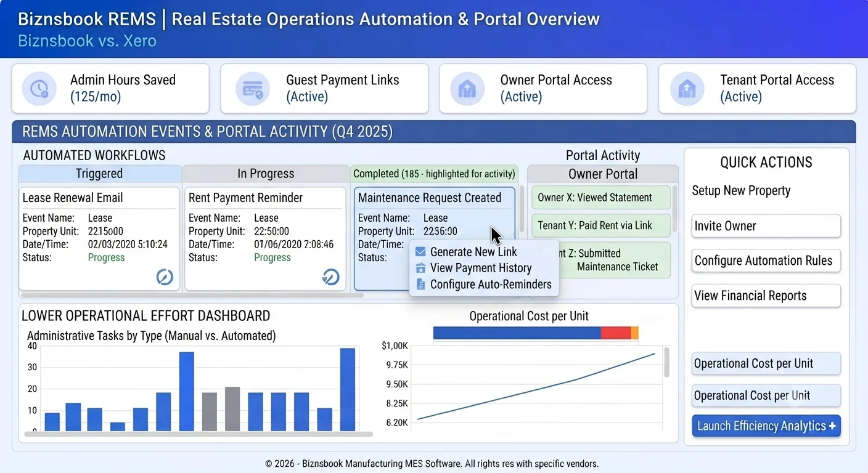Launch Efficiency Analytics
Screen dimensions: 868x473
[766, 426]
